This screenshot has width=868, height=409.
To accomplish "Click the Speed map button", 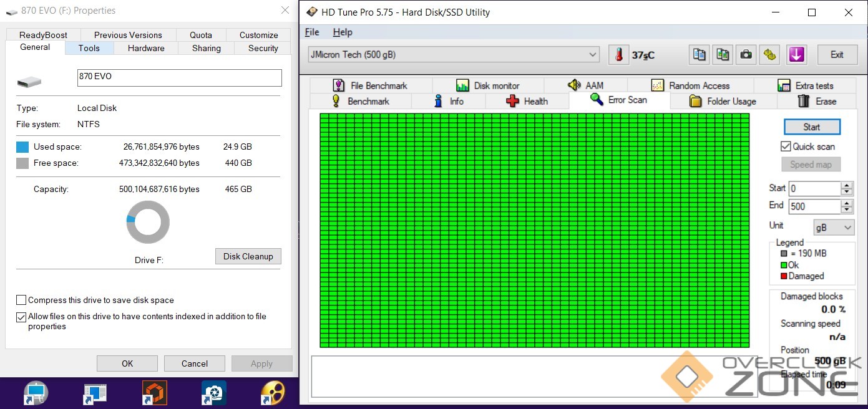I will pos(811,165).
